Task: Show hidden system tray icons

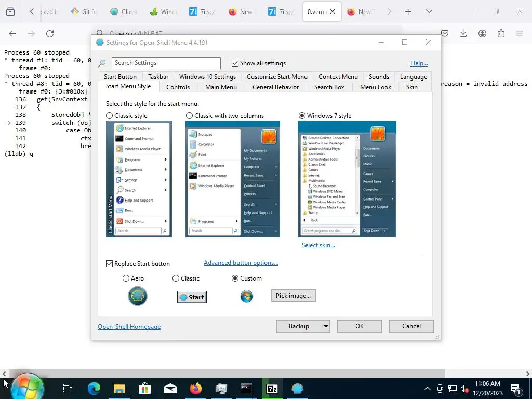Action: (428, 389)
